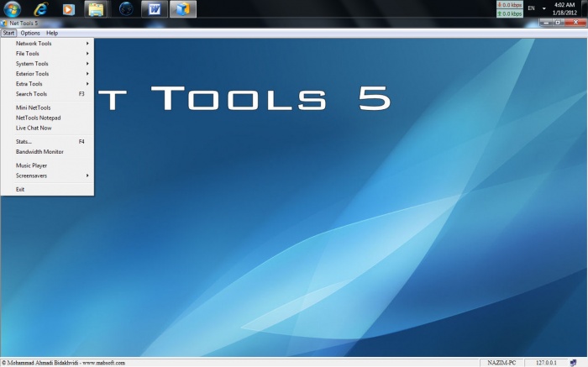Select Live Chat Now
Screen dimensions: 588x367
pos(48,128)
